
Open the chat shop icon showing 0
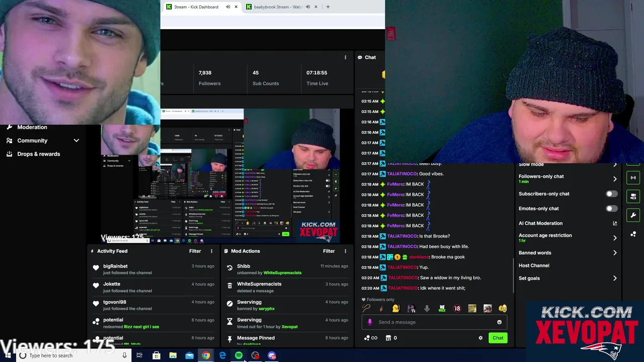click(391, 338)
